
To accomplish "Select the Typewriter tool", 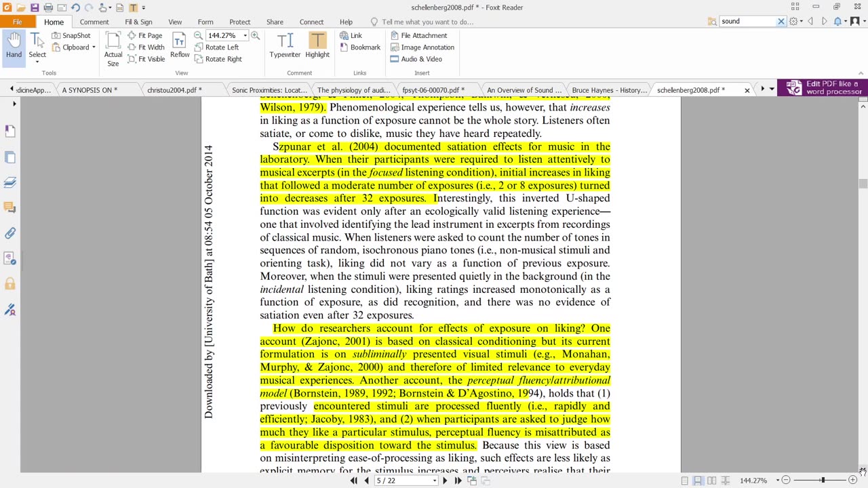I will 285,45.
